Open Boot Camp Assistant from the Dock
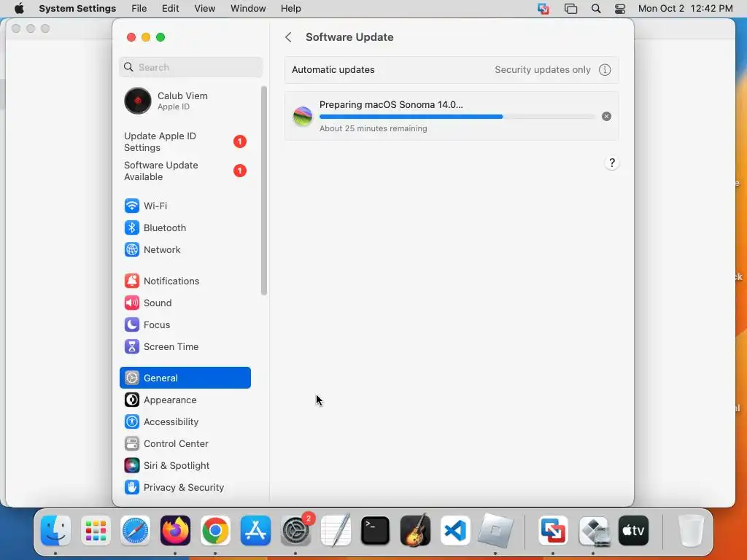The width and height of the screenshot is (747, 560). pyautogui.click(x=593, y=530)
